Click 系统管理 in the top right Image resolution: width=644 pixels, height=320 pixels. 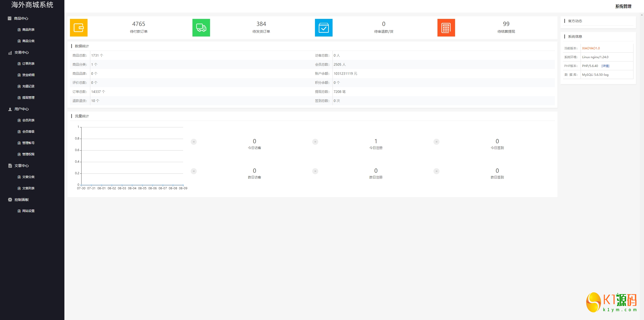click(x=623, y=6)
